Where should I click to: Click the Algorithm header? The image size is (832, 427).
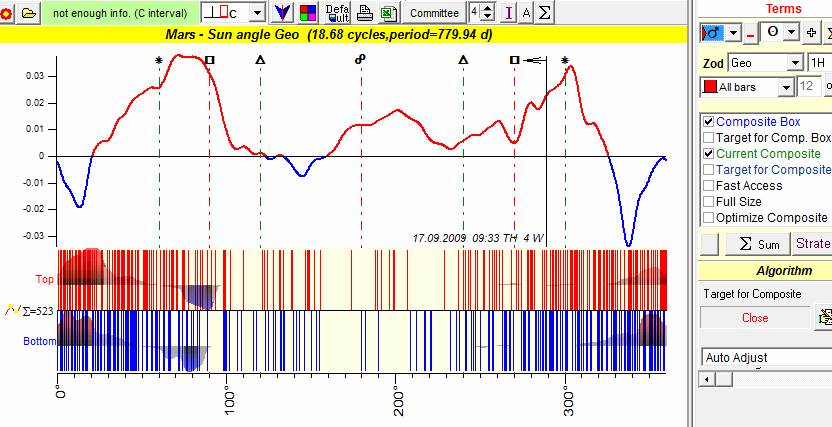(x=765, y=271)
